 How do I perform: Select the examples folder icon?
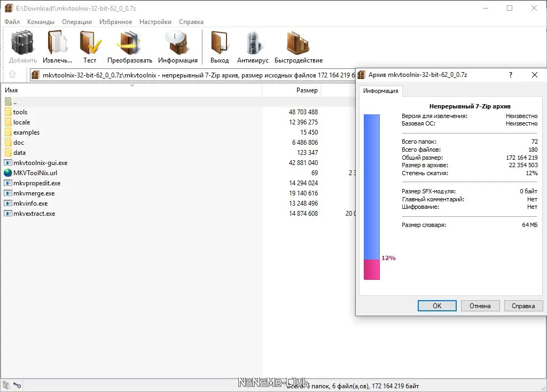9,132
